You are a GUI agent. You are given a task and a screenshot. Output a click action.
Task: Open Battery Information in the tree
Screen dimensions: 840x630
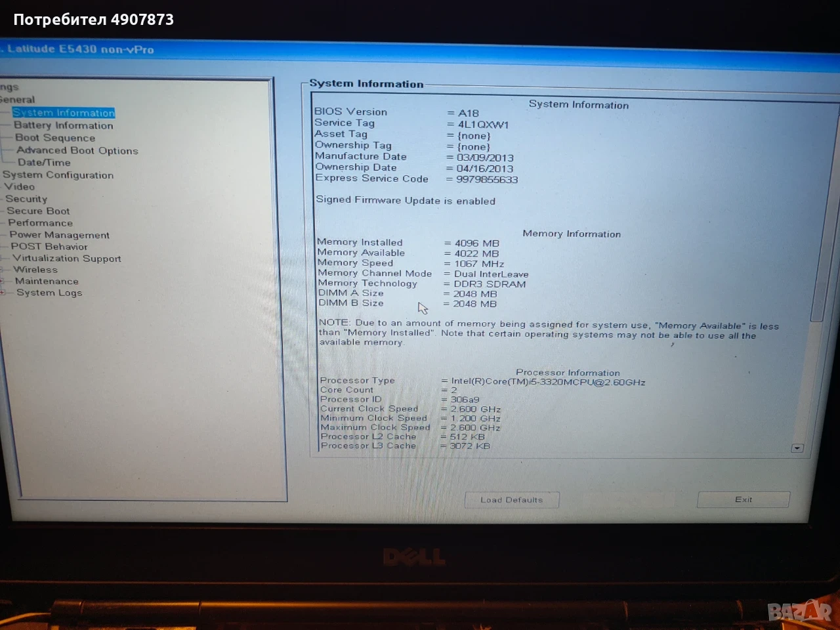64,125
